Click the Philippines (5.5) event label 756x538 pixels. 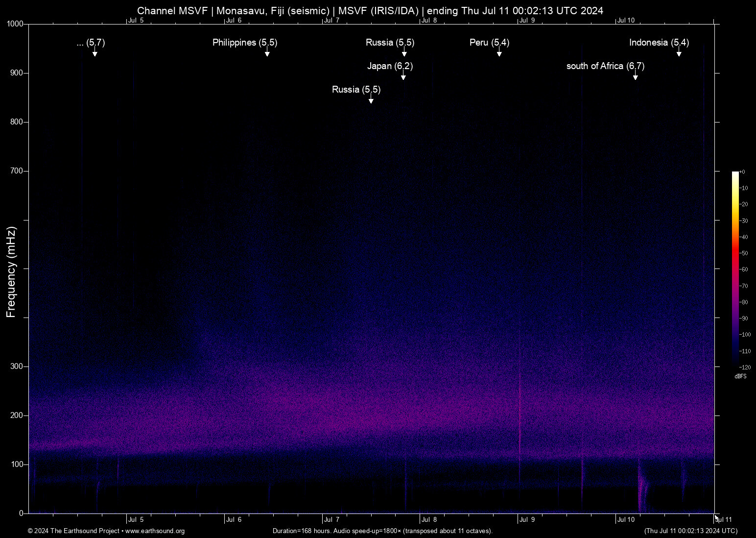pyautogui.click(x=245, y=43)
